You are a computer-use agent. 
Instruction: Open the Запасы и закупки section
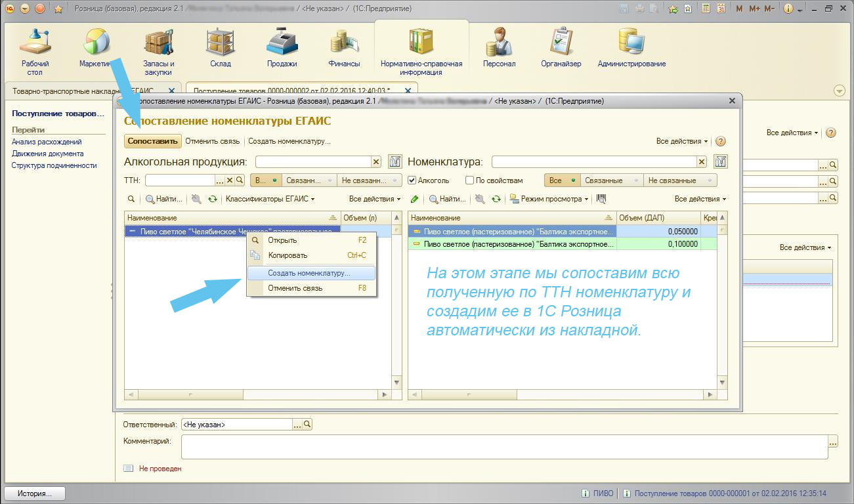coord(158,51)
